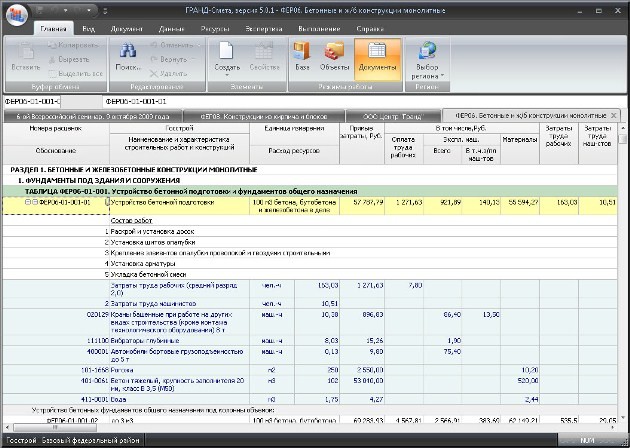Click the horizontal scrollbar thumb

pyautogui.click(x=55, y=428)
